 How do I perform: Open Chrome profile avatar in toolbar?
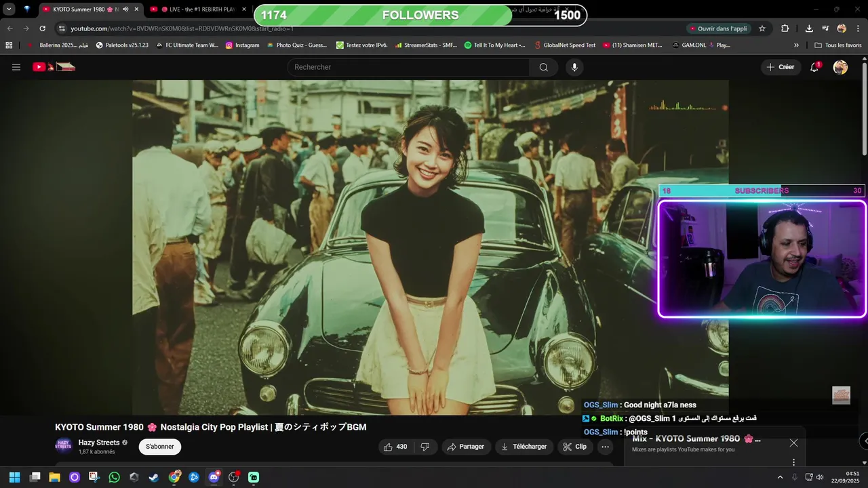tap(842, 28)
